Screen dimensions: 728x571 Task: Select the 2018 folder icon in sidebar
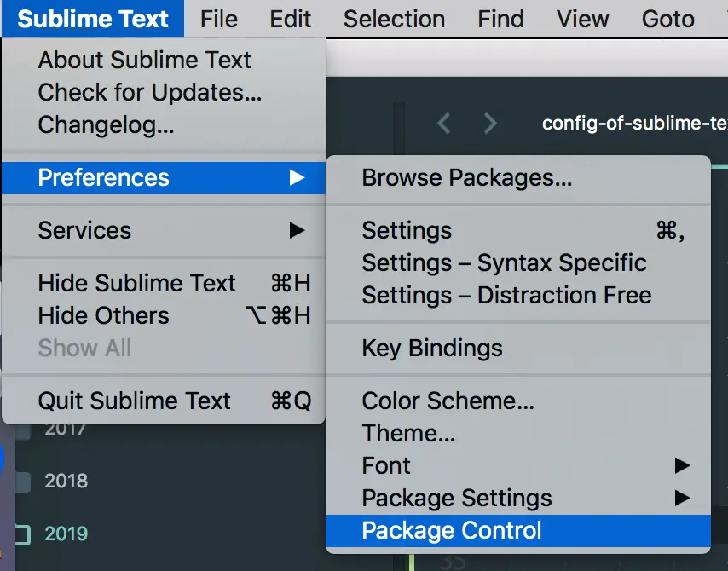23,482
